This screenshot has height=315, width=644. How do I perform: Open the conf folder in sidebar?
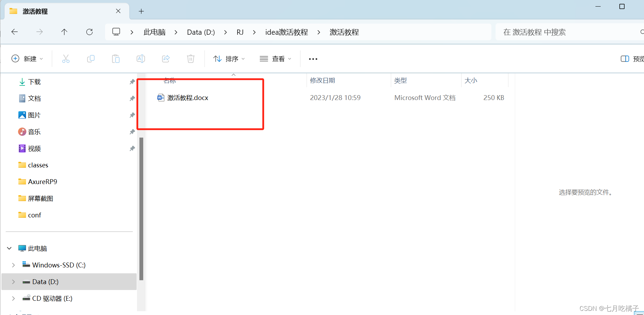point(34,215)
